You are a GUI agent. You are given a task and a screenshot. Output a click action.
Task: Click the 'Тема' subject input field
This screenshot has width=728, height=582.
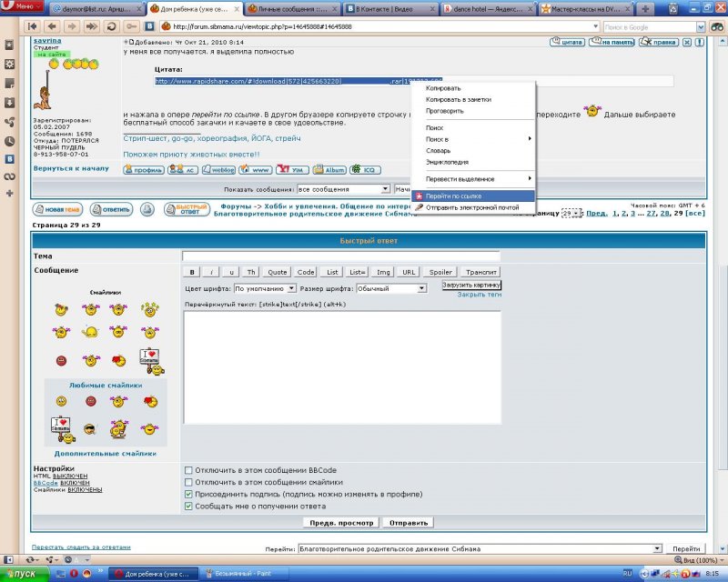(341, 256)
